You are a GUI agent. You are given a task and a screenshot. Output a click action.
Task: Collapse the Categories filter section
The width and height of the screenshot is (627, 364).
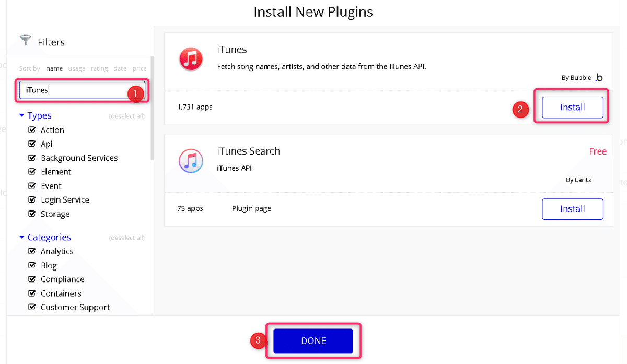(x=22, y=237)
